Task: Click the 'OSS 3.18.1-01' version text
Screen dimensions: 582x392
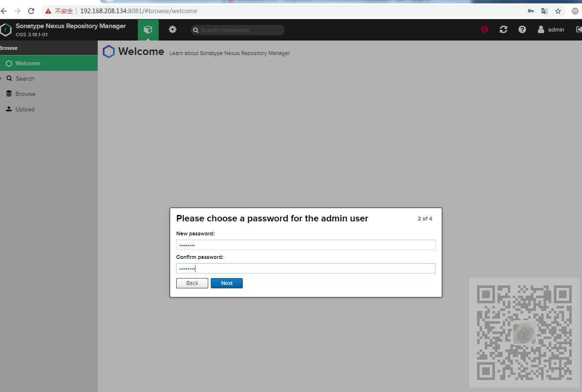Action: click(x=32, y=35)
